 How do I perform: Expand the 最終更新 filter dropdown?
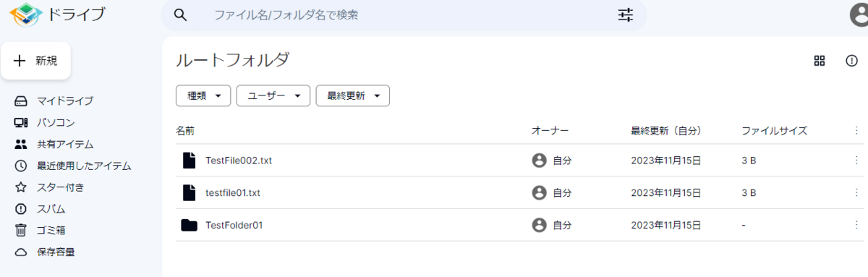point(353,95)
